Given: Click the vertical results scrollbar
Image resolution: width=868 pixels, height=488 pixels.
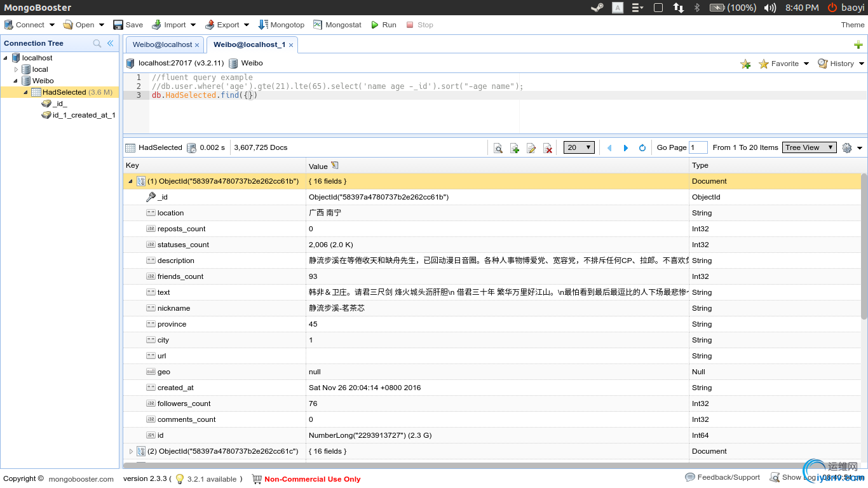Looking at the screenshot, I should tap(864, 247).
